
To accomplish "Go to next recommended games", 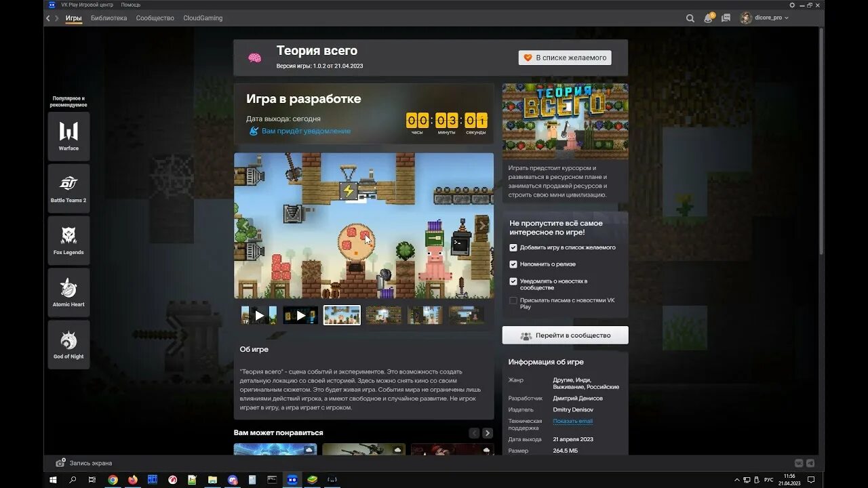I will 488,433.
